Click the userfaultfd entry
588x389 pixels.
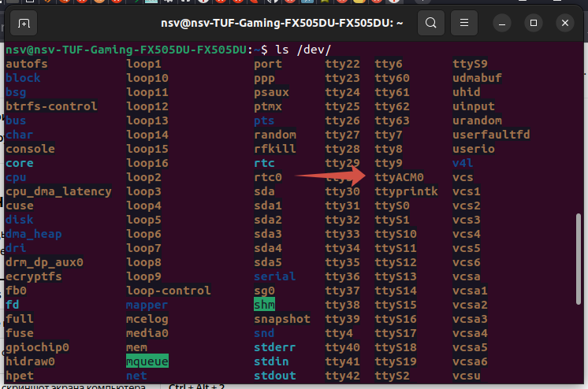click(x=491, y=135)
